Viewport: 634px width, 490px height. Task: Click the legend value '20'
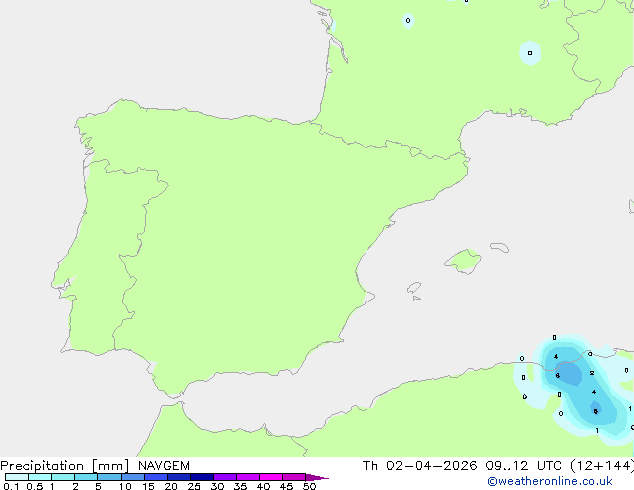tap(171, 486)
